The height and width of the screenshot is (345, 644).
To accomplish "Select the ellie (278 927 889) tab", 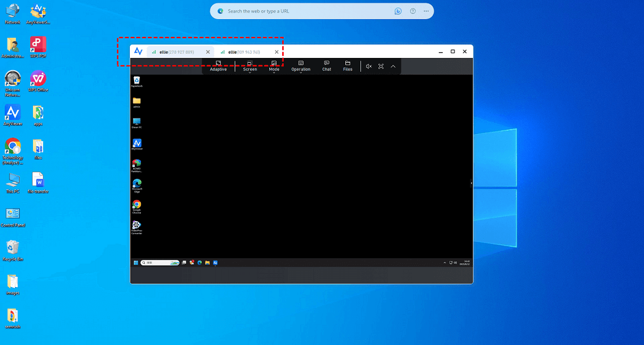I will [x=177, y=52].
